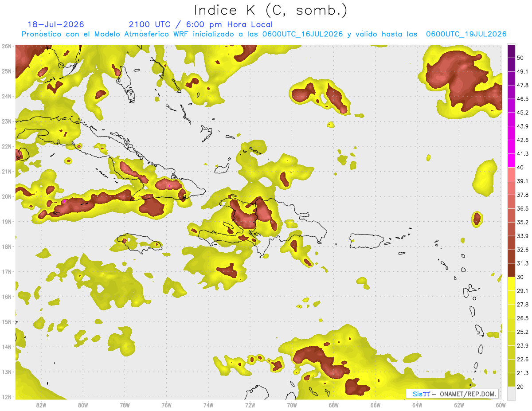Image resolution: width=532 pixels, height=411 pixels.
Task: Click the 'Indice K (C, somb.)' title
Action: click(271, 10)
